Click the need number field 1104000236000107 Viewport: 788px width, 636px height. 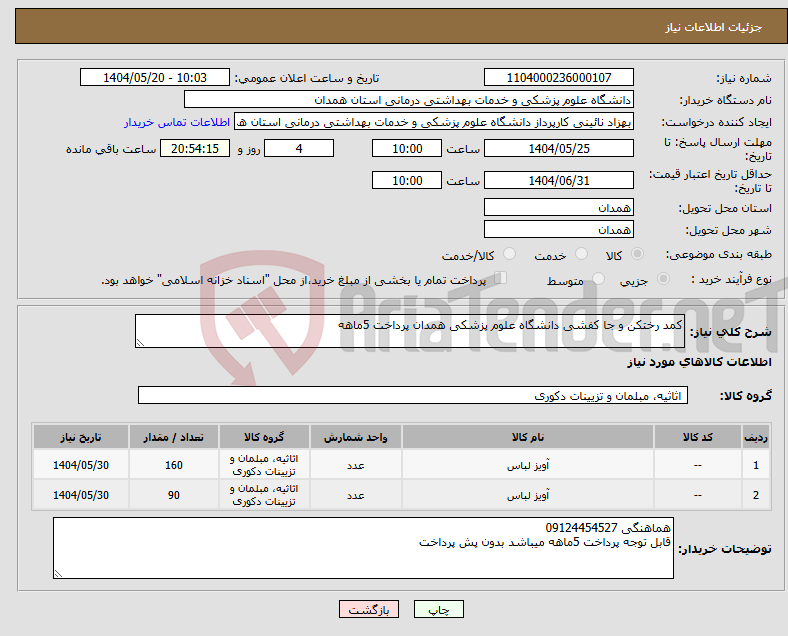[558, 77]
